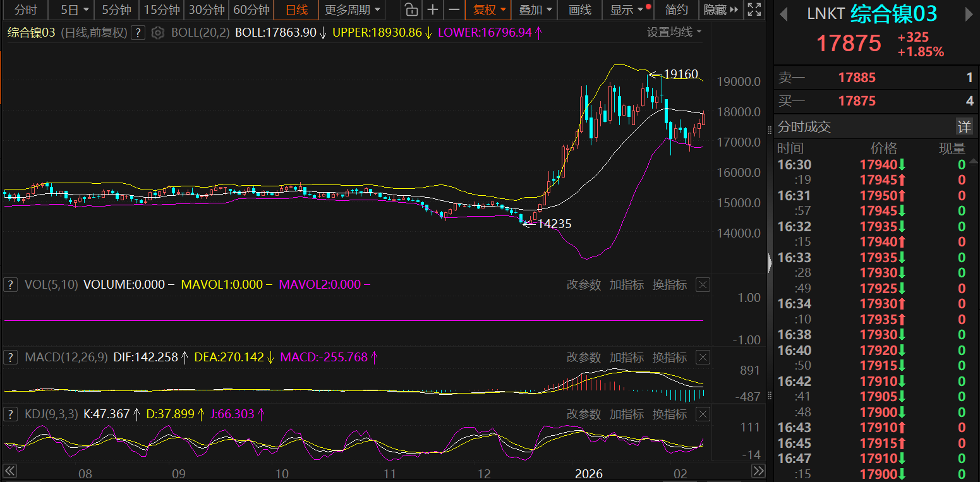The width and height of the screenshot is (980, 482).
Task: Click the lock icon in the toolbar
Action: click(411, 10)
